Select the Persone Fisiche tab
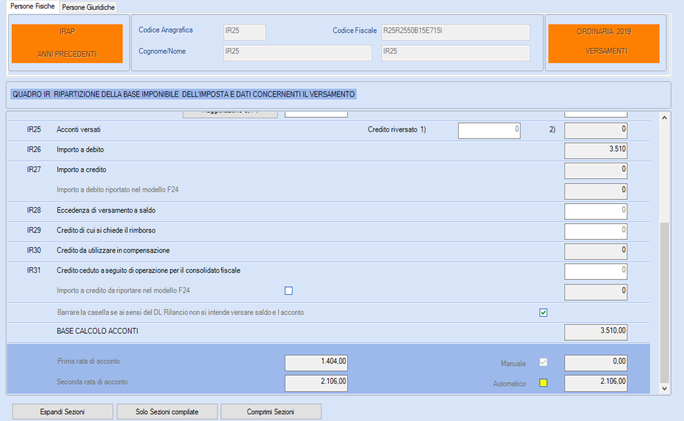Screen dimensions: 684x421 [33, 6]
